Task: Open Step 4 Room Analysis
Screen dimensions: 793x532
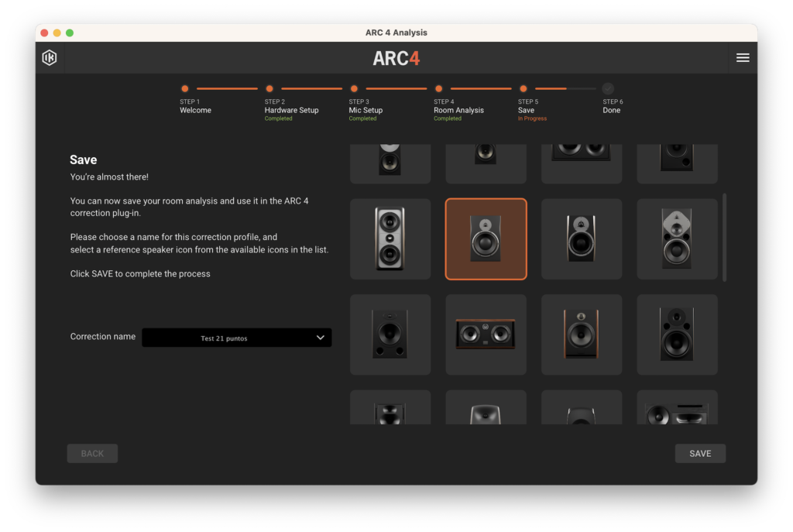Action: click(x=438, y=89)
